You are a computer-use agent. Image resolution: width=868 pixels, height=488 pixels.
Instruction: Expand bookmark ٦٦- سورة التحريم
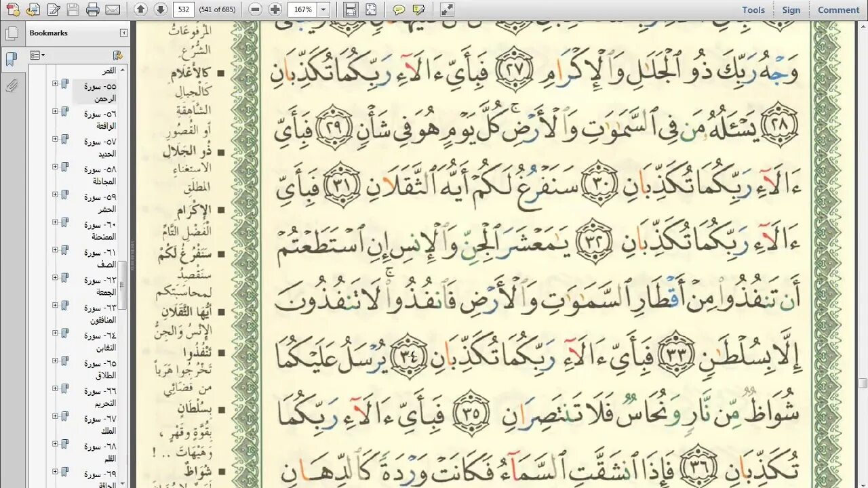(55, 389)
